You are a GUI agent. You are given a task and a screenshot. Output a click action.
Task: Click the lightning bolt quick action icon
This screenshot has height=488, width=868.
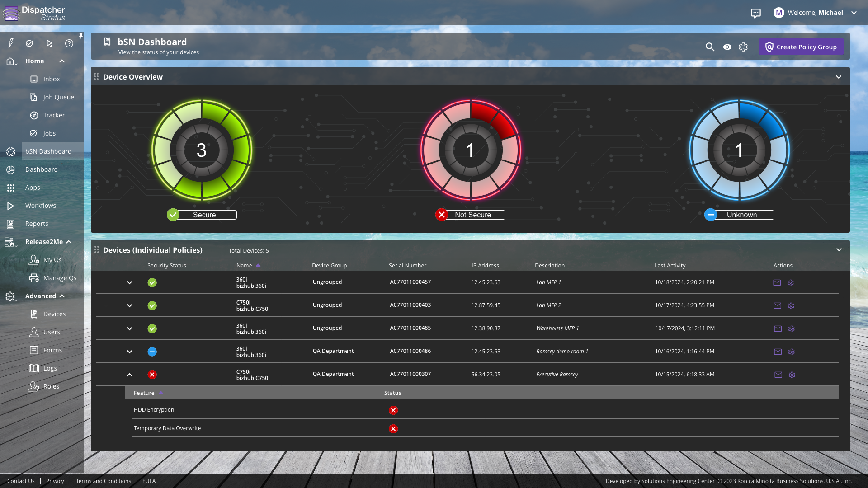pos(10,43)
